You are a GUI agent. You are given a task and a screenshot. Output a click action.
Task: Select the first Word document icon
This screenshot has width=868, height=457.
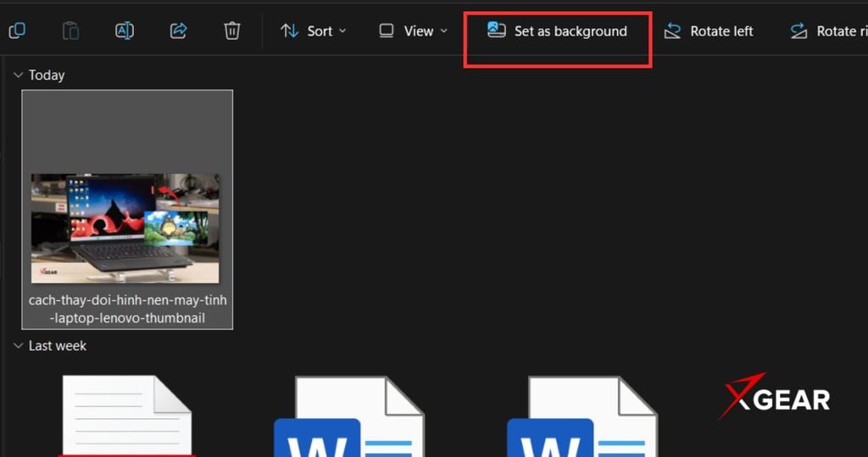coord(349,416)
